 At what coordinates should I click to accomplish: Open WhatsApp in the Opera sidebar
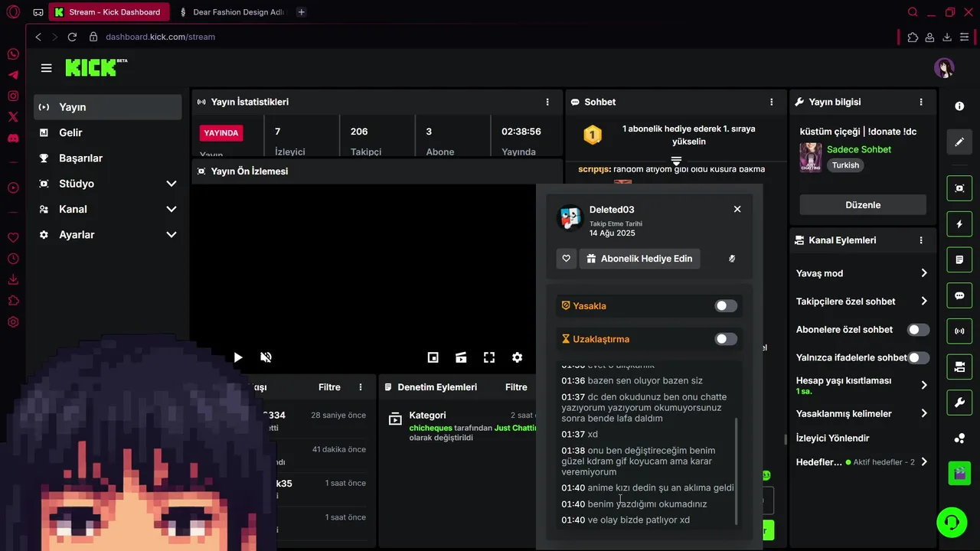point(13,54)
